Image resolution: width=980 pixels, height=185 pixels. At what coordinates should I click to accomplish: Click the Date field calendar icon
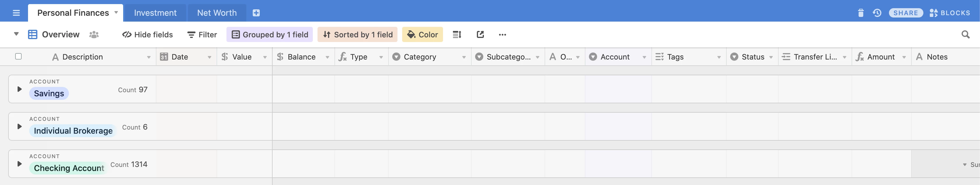click(164, 57)
